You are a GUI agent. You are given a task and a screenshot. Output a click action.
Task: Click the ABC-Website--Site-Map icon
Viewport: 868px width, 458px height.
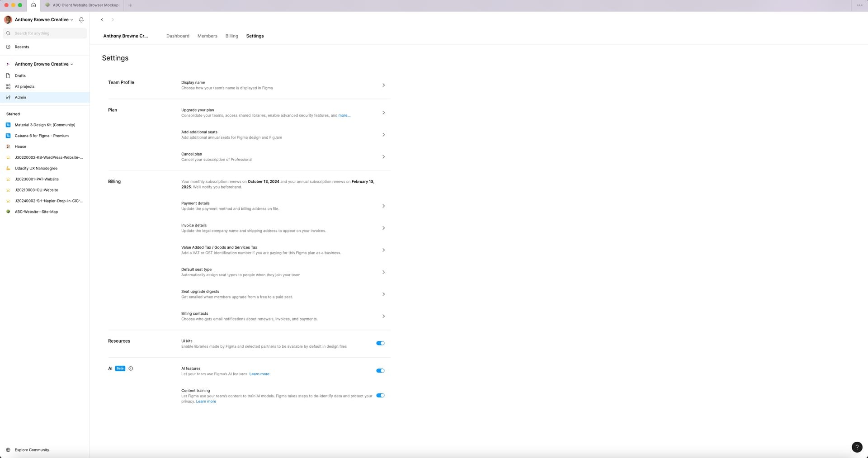click(x=8, y=212)
